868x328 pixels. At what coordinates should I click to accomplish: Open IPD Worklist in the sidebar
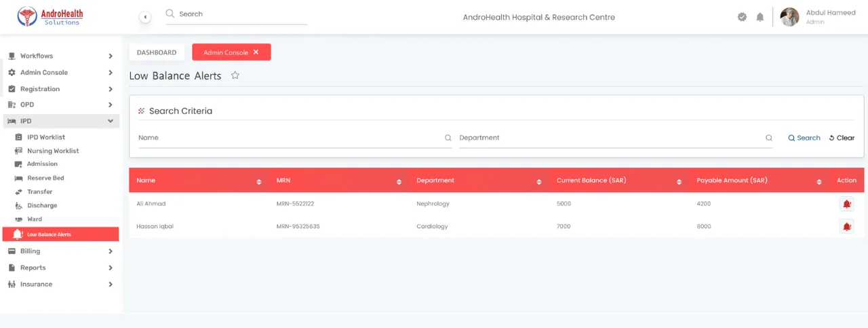point(46,137)
